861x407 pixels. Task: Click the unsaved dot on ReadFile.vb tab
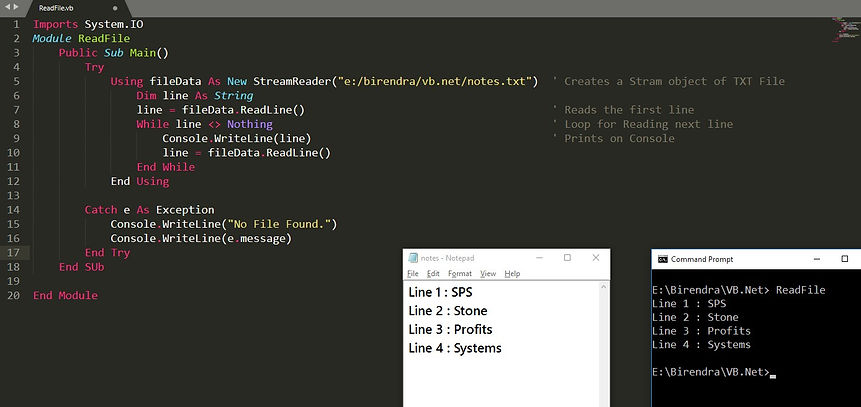pyautogui.click(x=115, y=8)
